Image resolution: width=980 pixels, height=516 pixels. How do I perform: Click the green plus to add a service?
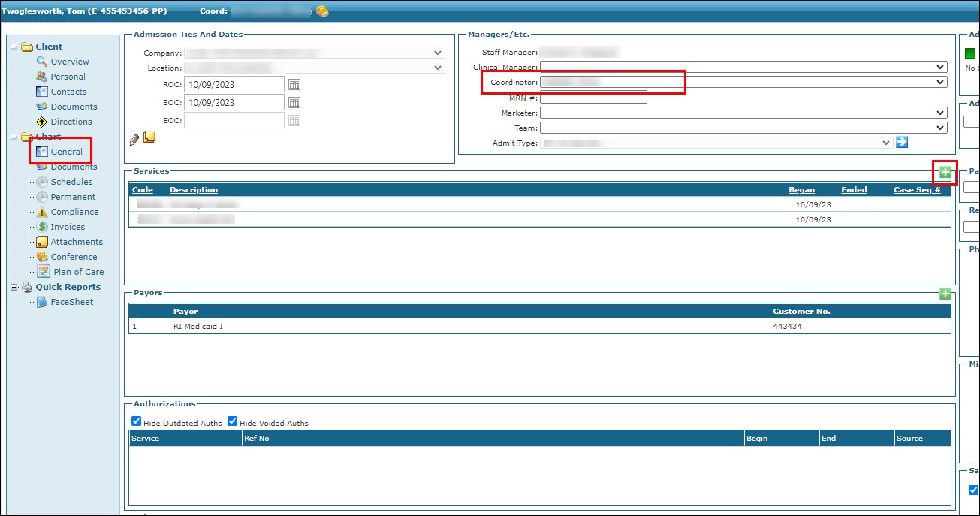point(945,173)
